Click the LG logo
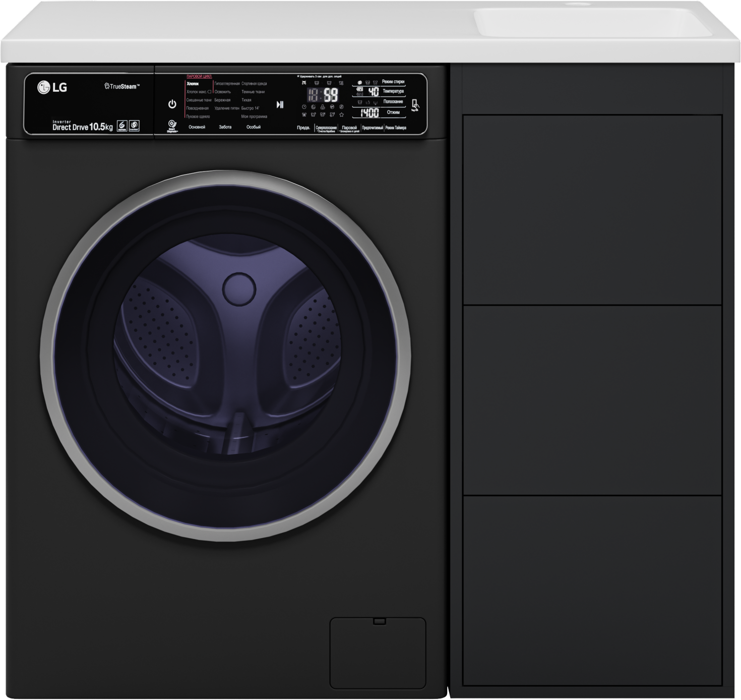The width and height of the screenshot is (741, 700). pos(52,87)
